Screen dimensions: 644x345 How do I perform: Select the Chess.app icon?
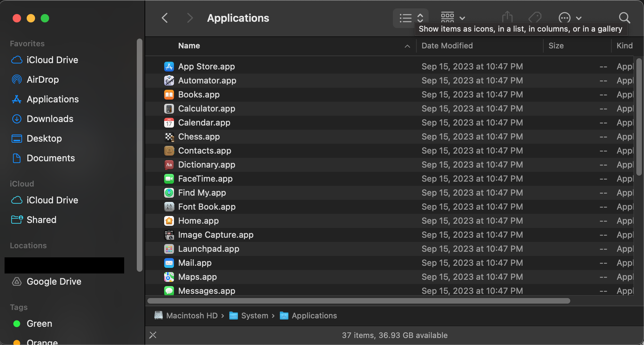[x=169, y=137]
